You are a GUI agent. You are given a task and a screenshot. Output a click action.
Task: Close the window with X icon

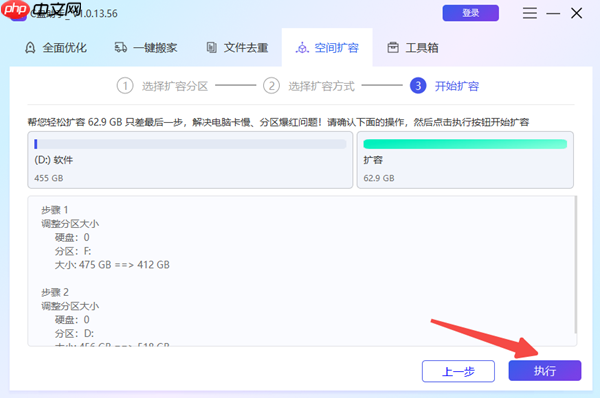pyautogui.click(x=577, y=13)
